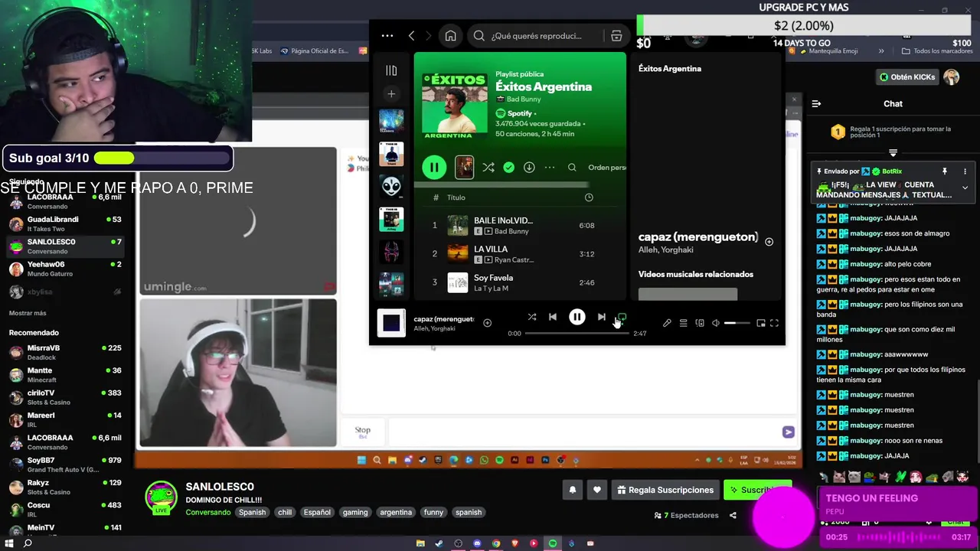The image size is (980, 551).
Task: Search within the playlist
Action: click(x=572, y=167)
